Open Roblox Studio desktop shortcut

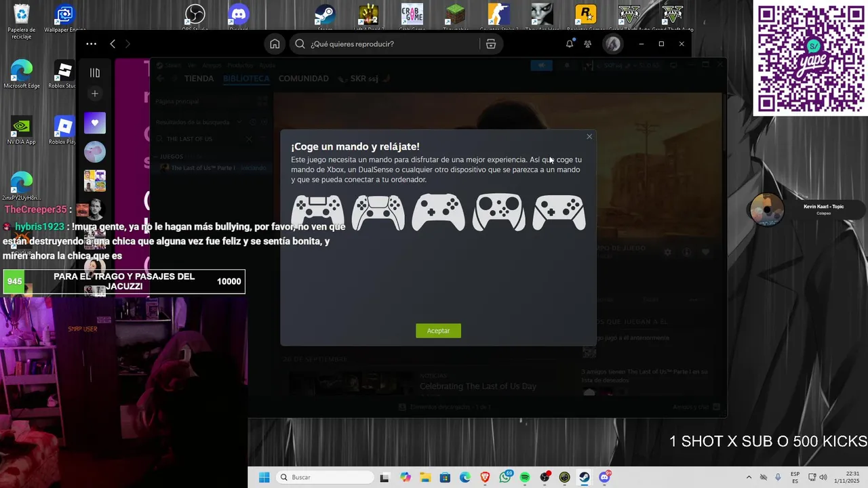click(63, 75)
